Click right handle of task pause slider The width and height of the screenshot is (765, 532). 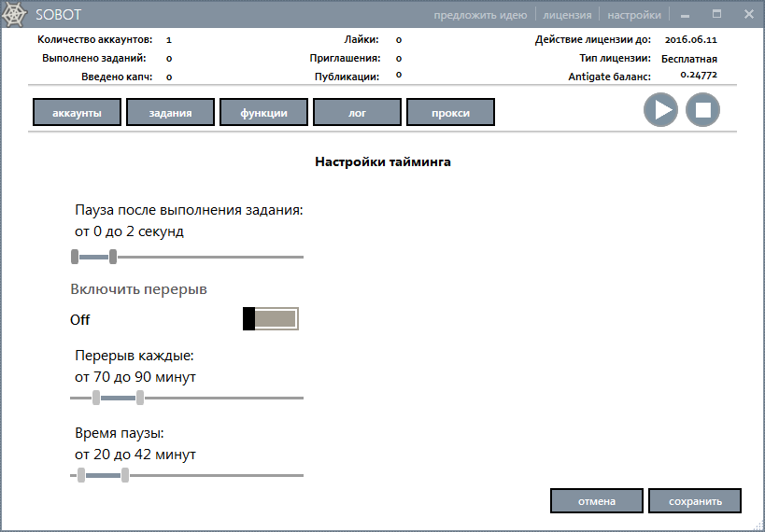click(113, 257)
